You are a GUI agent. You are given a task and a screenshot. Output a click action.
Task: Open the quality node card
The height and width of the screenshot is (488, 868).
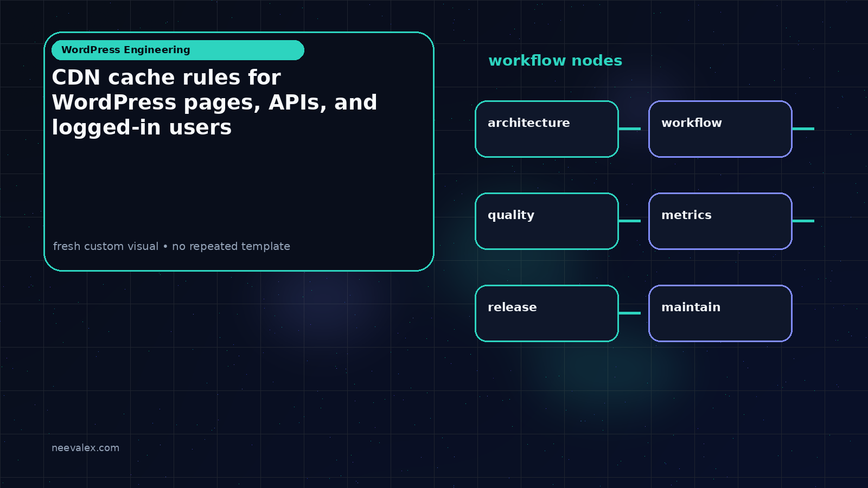tap(547, 221)
